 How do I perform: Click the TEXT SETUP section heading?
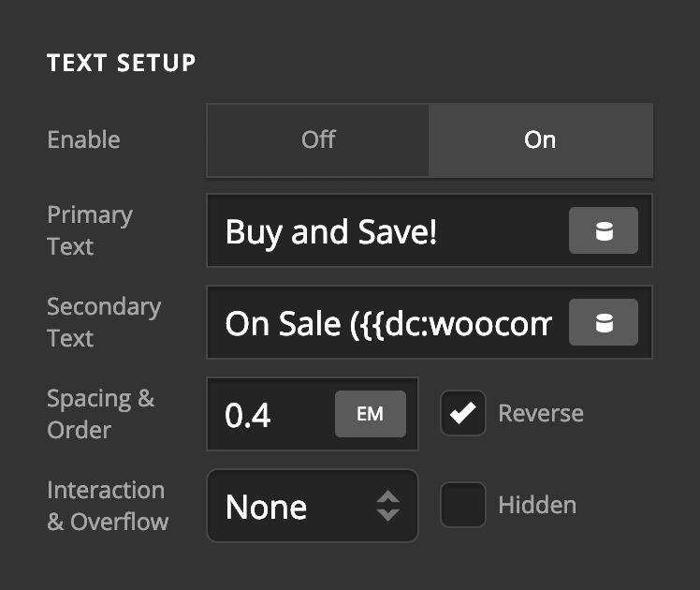click(122, 63)
